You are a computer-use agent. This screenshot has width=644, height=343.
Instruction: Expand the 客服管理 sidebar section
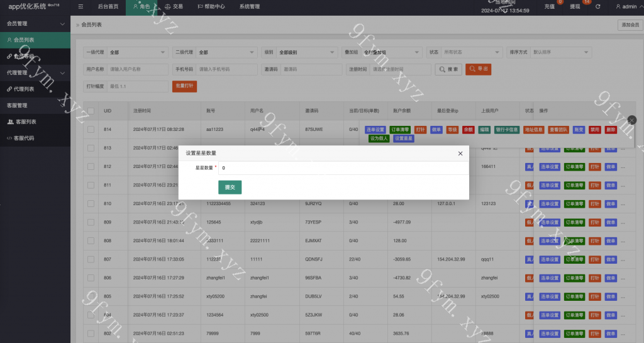tap(35, 106)
